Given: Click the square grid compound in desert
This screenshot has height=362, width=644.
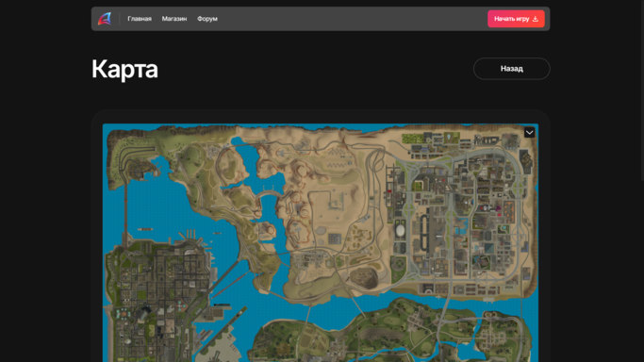Looking at the screenshot, I should coord(335,239).
